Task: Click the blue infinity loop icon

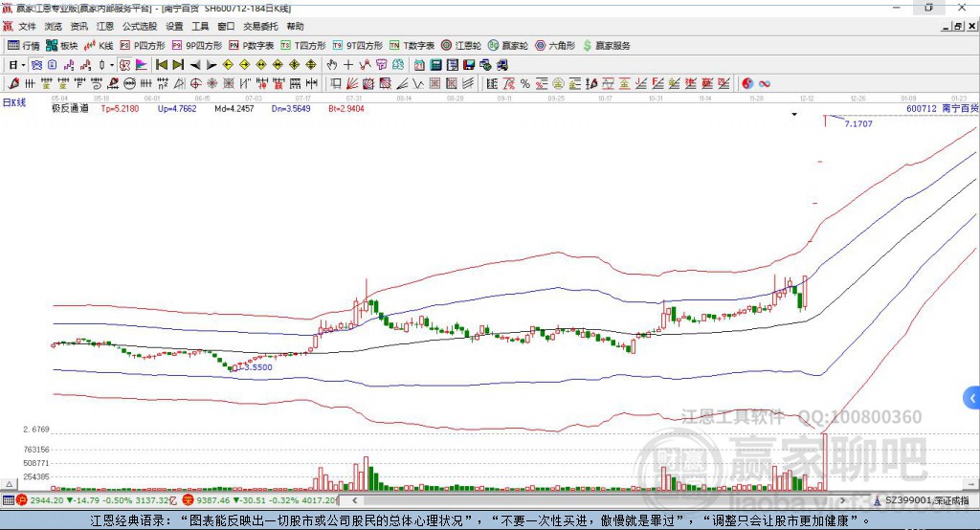Action: 765,84
